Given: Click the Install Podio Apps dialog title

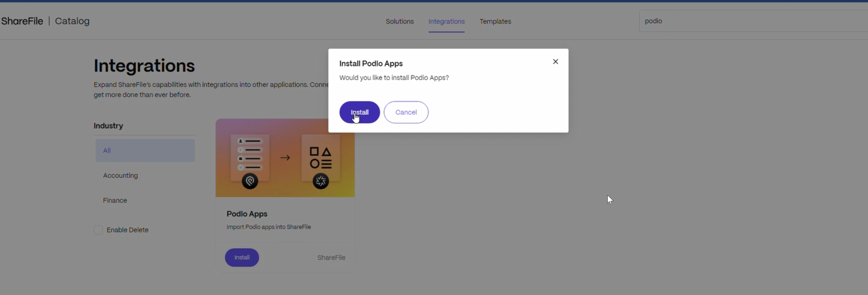Looking at the screenshot, I should point(371,64).
